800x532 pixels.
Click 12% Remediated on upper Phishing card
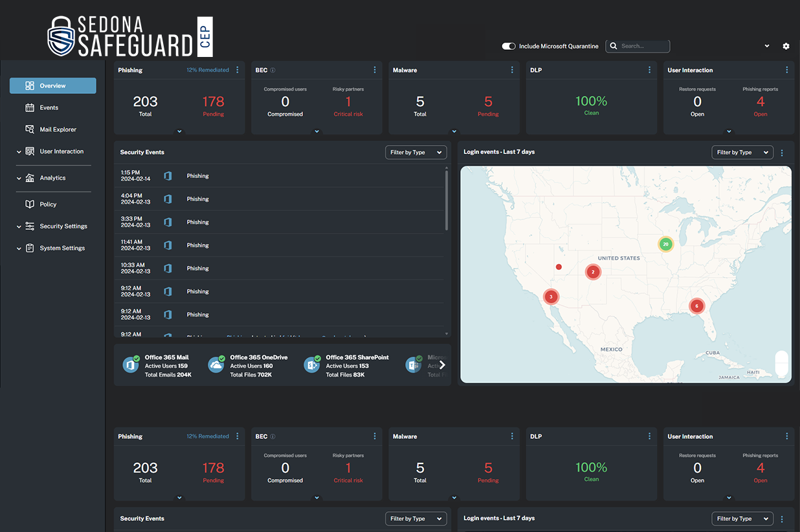208,70
